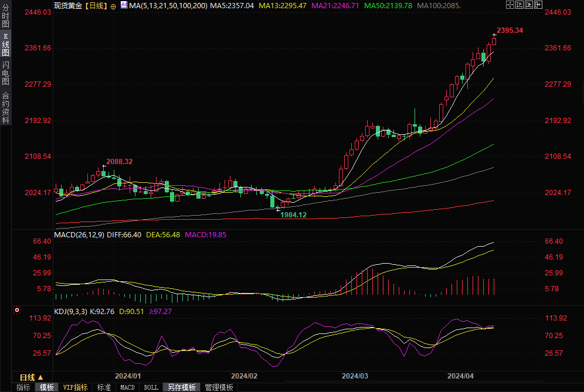
Task: Click the exit arrow icon at top right
Action: pyautogui.click(x=538, y=5)
